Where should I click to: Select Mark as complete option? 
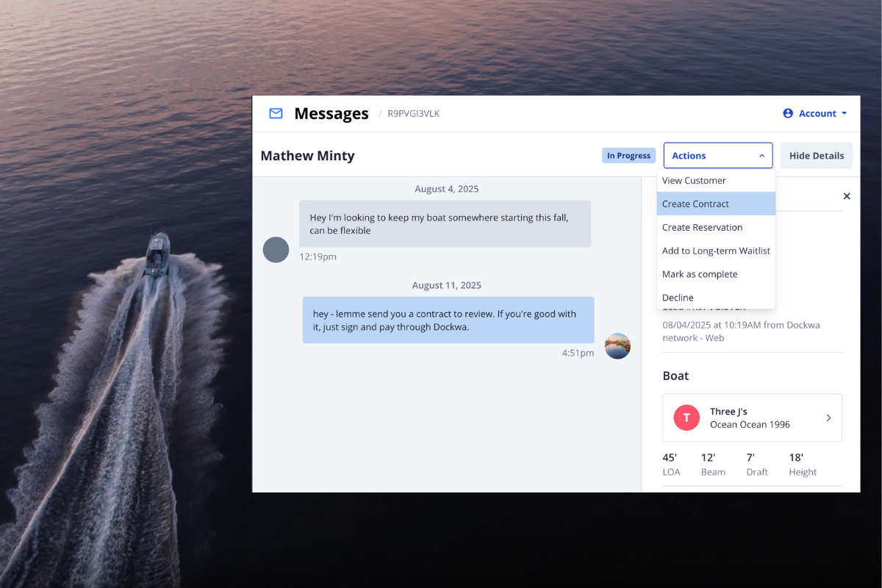point(700,274)
